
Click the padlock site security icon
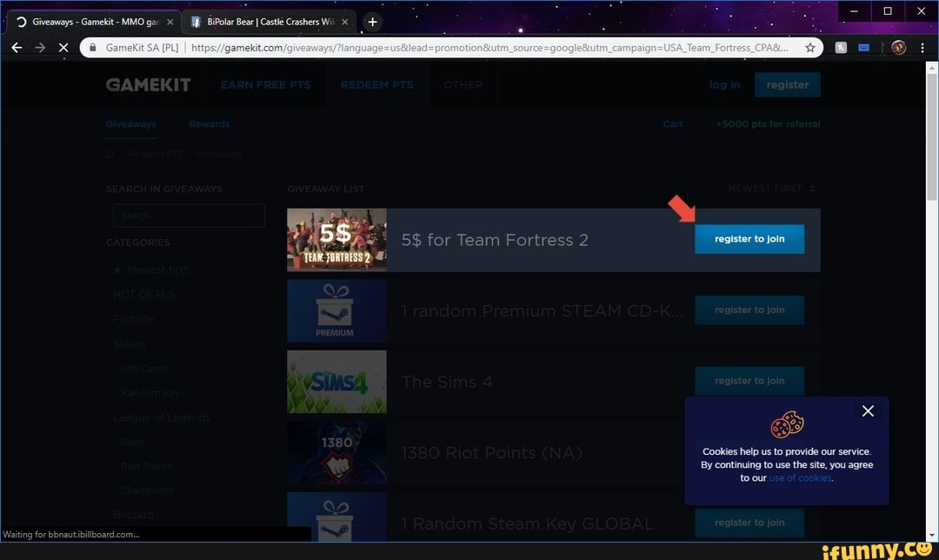tap(92, 48)
